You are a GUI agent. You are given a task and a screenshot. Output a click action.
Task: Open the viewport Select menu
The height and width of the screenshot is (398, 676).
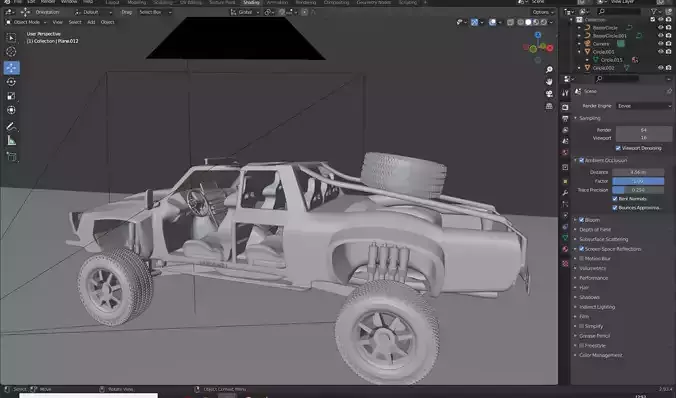(x=75, y=22)
